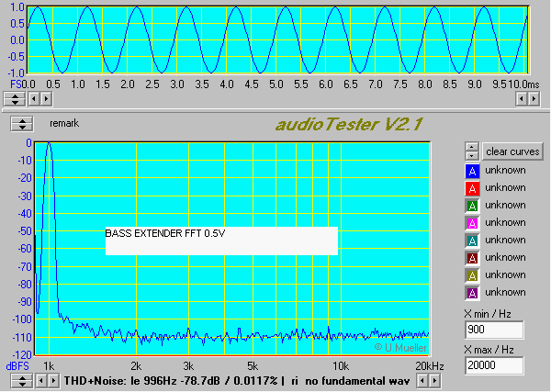Click up arrow of stepper beside clear curves
551x392 pixels.
click(x=472, y=147)
